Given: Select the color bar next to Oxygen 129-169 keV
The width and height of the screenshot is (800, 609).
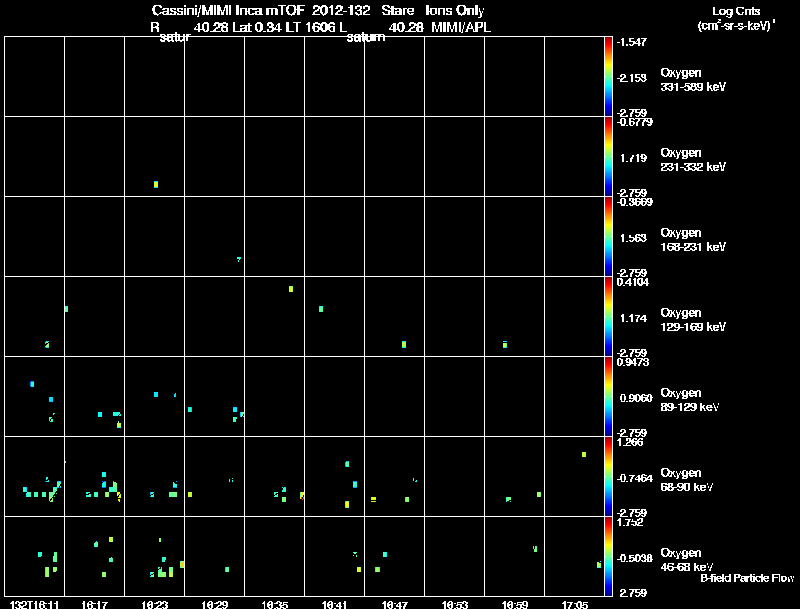Looking at the screenshot, I should [x=608, y=316].
